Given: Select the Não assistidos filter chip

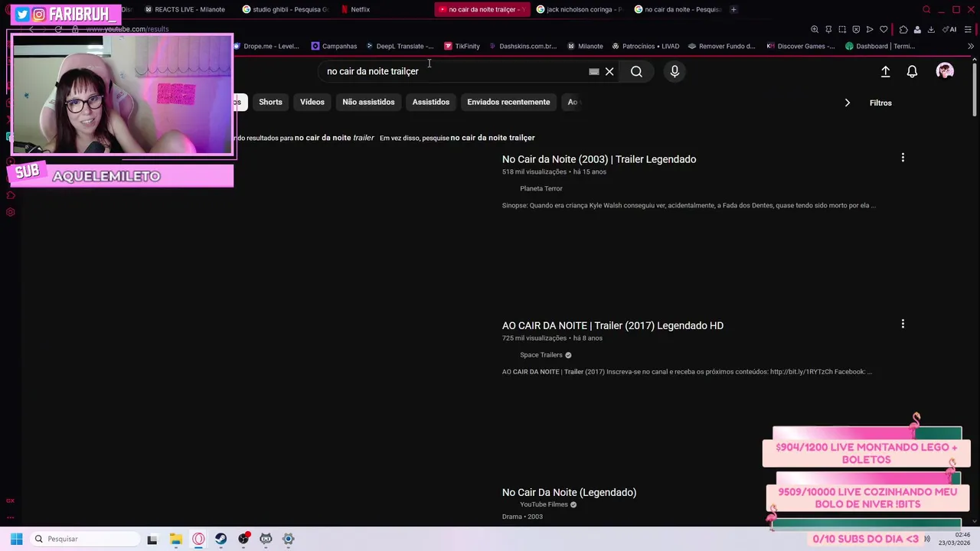Looking at the screenshot, I should click(x=368, y=102).
